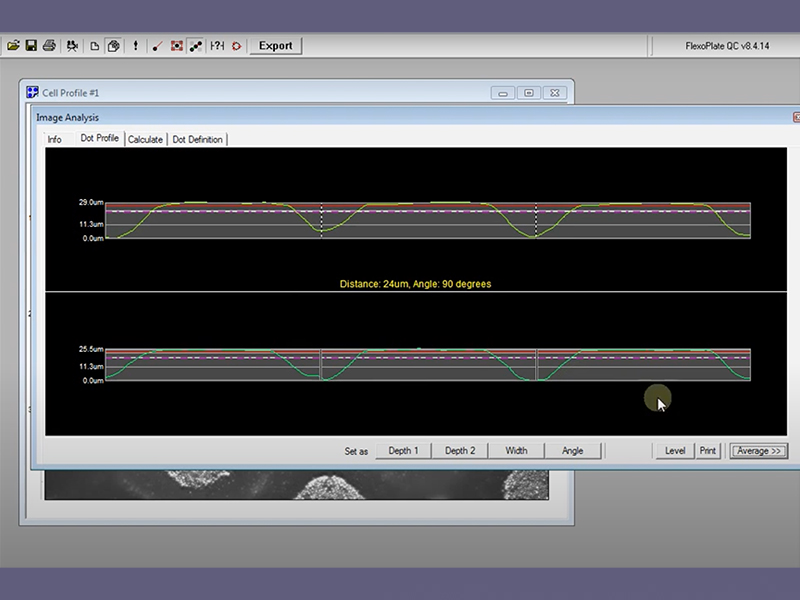Click the video camera capture icon
The height and width of the screenshot is (600, 800).
pyautogui.click(x=72, y=46)
